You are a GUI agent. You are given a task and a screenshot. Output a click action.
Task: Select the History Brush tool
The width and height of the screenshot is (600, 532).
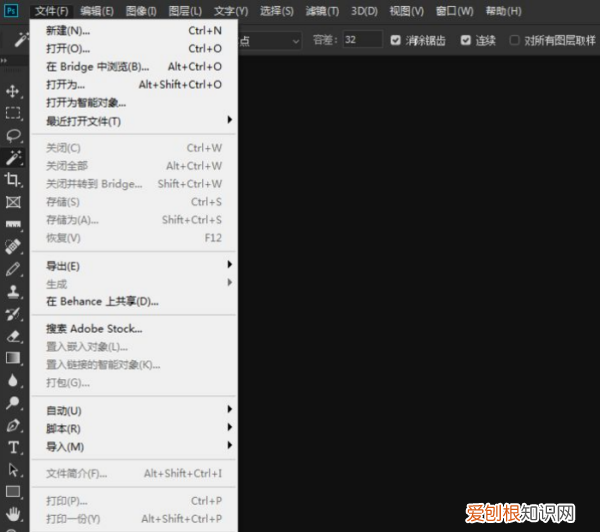[13, 314]
